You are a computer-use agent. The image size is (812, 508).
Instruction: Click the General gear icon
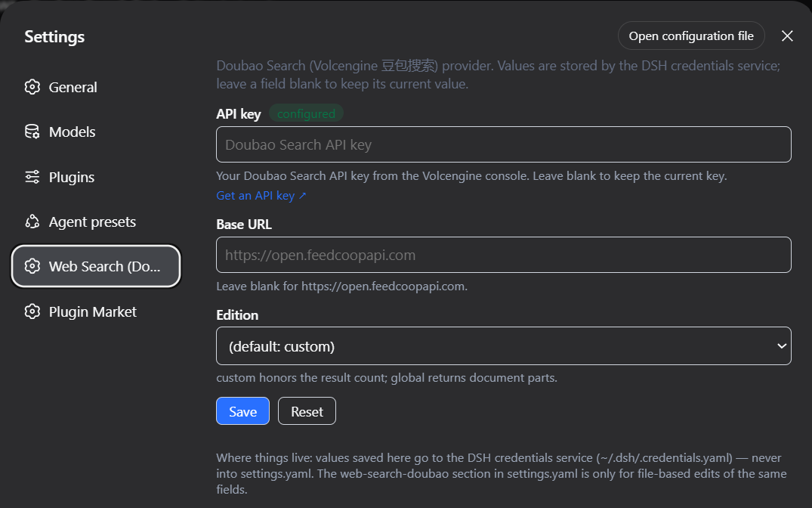click(32, 87)
